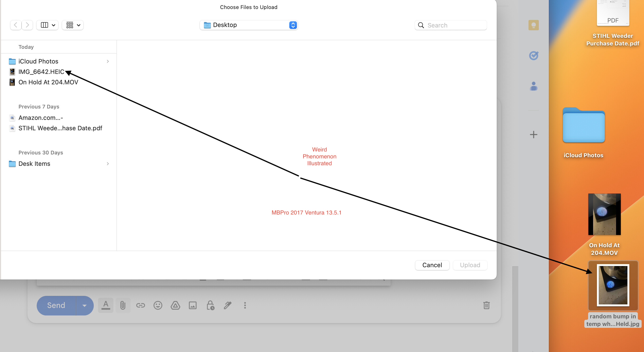Expand the iCloud Photos folder chevron

click(x=108, y=61)
